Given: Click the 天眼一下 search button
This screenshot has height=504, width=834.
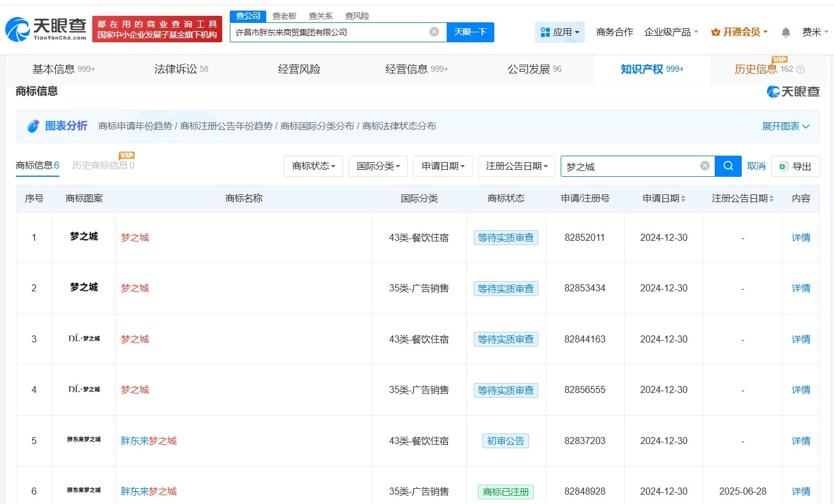Looking at the screenshot, I should [x=470, y=32].
